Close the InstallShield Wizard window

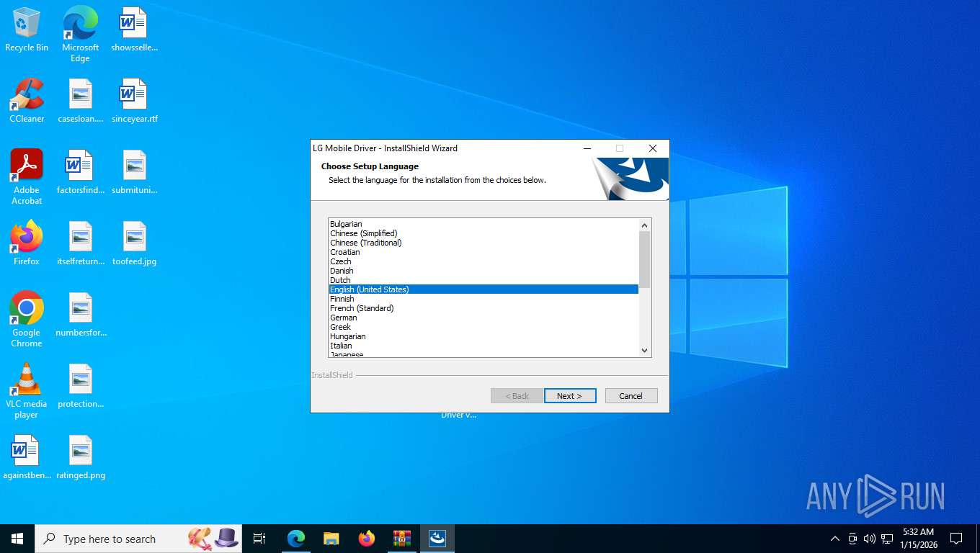[653, 148]
